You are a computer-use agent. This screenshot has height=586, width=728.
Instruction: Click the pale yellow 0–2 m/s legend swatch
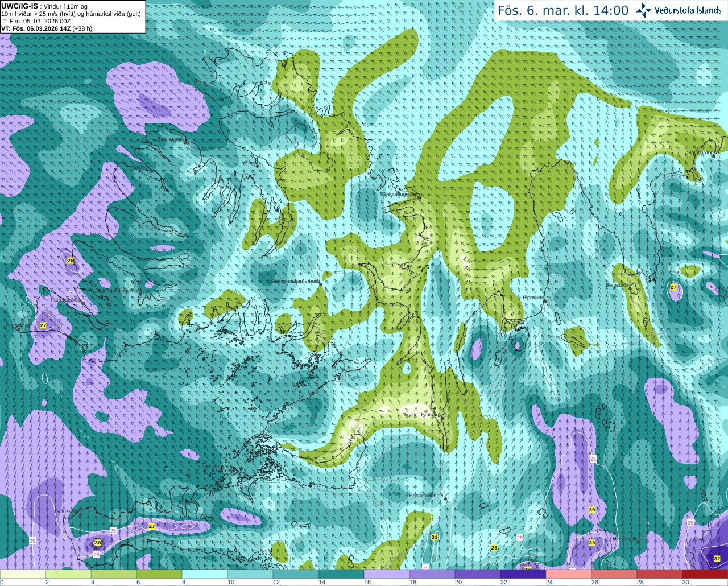pos(23,574)
